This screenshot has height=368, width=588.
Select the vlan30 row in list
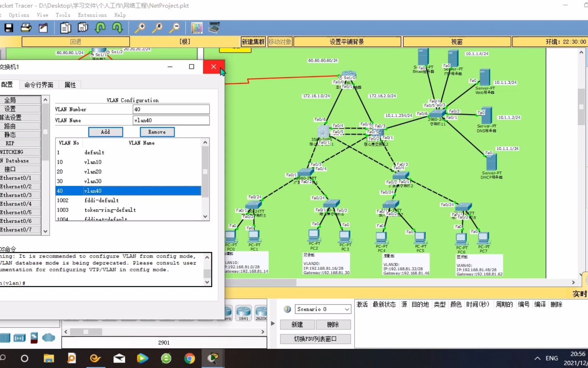128,181
